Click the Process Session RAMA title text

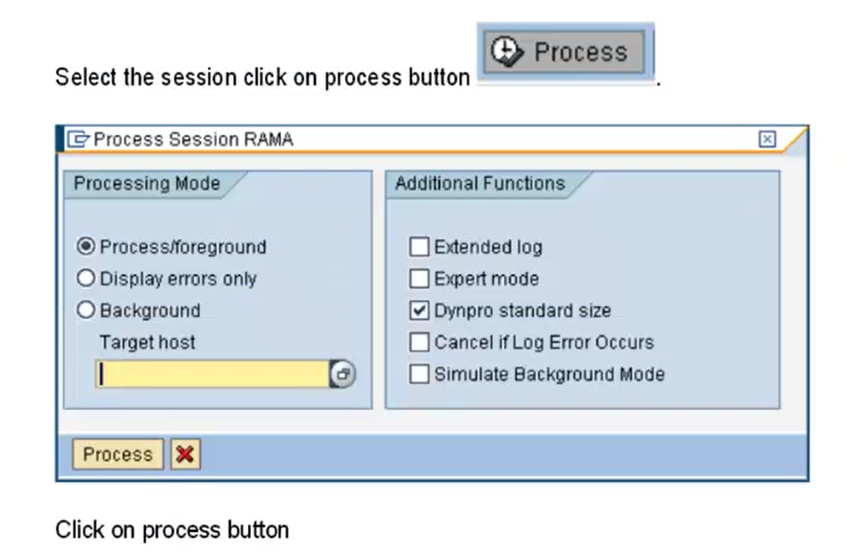tap(193, 140)
